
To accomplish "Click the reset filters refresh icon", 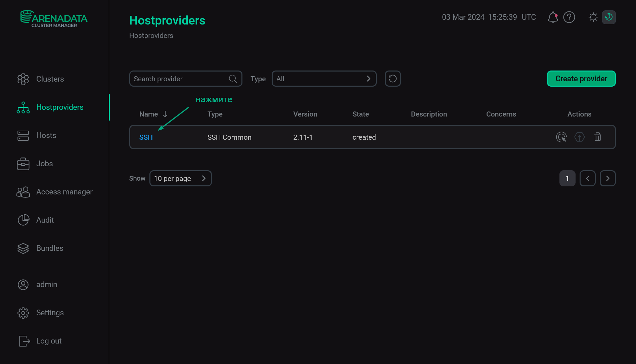I will pos(393,79).
